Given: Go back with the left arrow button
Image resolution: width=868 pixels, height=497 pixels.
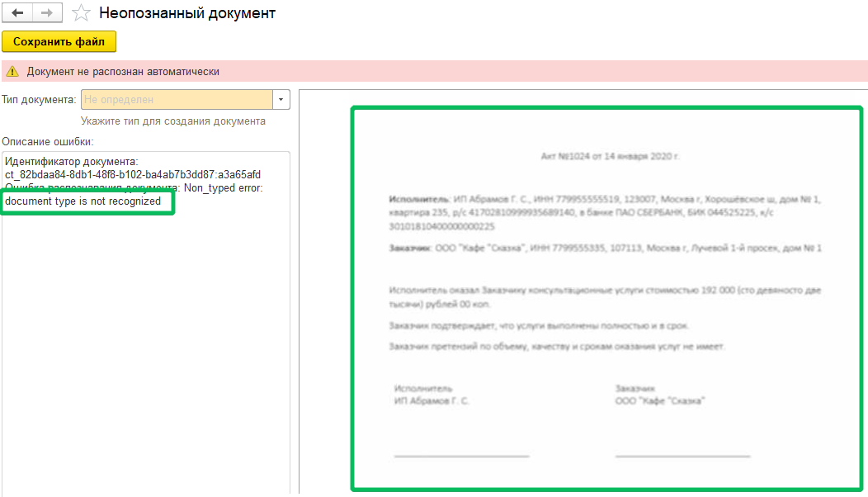Looking at the screenshot, I should coord(17,12).
